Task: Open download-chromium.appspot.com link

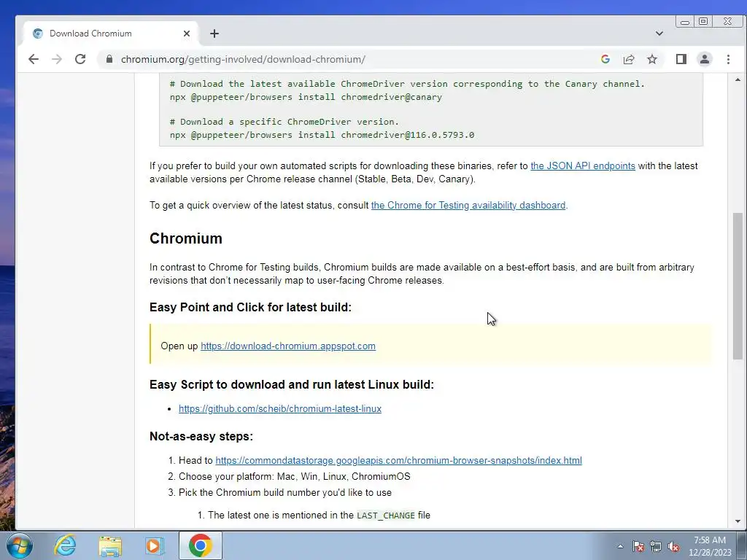Action: [x=287, y=346]
